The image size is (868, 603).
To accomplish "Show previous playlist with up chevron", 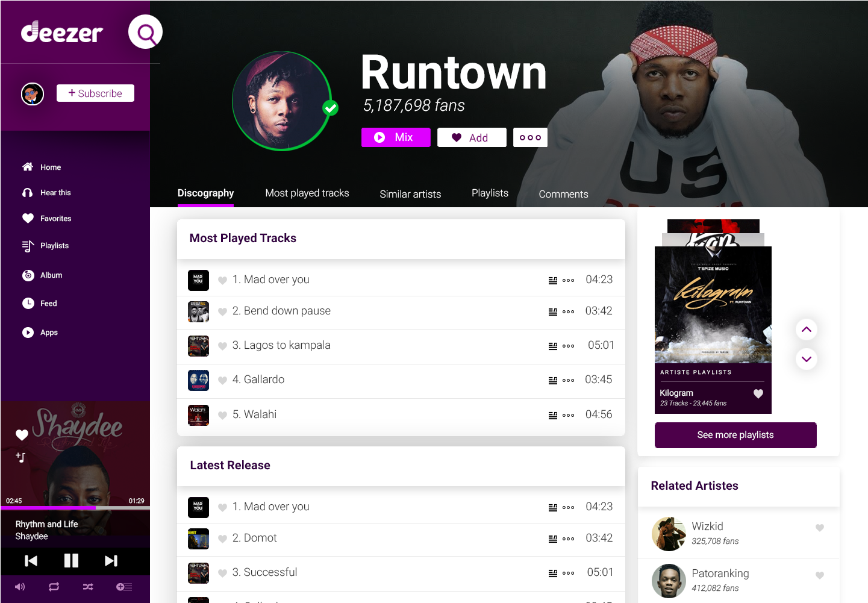I will pos(807,330).
